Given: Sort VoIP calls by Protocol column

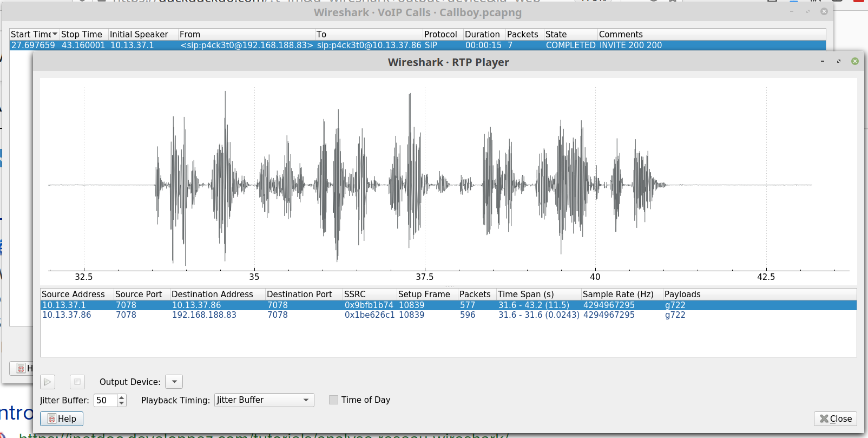Looking at the screenshot, I should [x=443, y=34].
